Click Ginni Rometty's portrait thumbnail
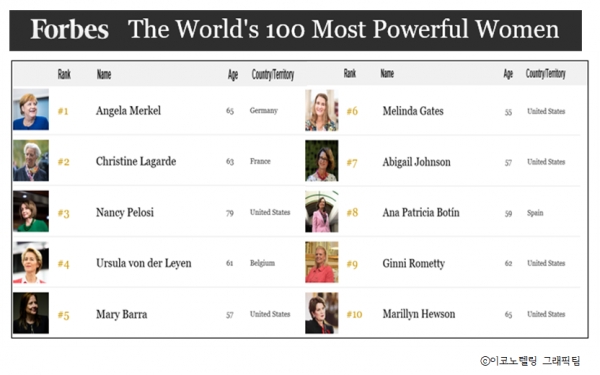This screenshot has width=600, height=375. [x=322, y=262]
